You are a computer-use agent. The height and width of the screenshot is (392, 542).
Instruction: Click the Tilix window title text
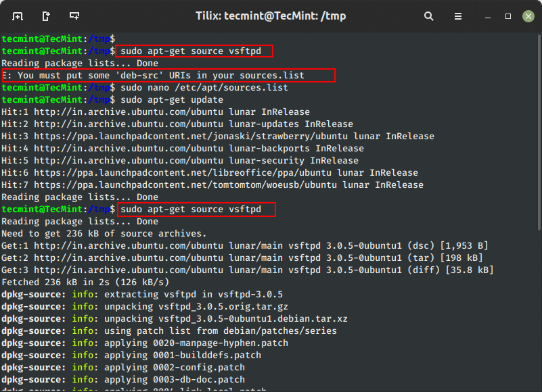pyautogui.click(x=271, y=16)
